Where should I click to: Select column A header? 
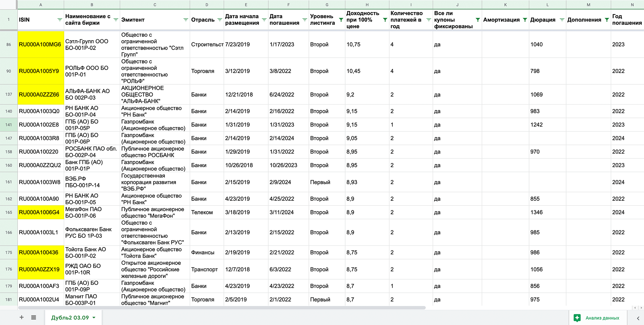41,5
